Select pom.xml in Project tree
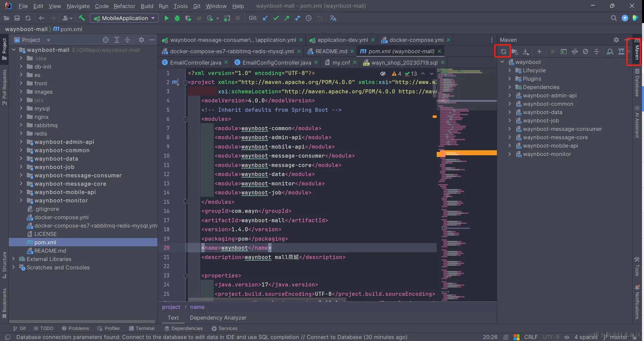This screenshot has width=644, height=341. coord(83,242)
